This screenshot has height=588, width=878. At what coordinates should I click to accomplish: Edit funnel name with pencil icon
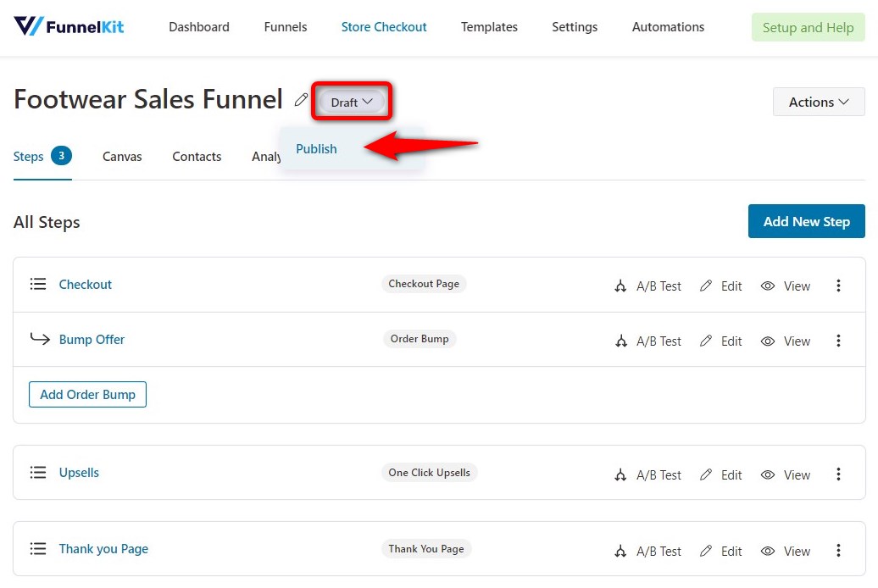tap(301, 100)
